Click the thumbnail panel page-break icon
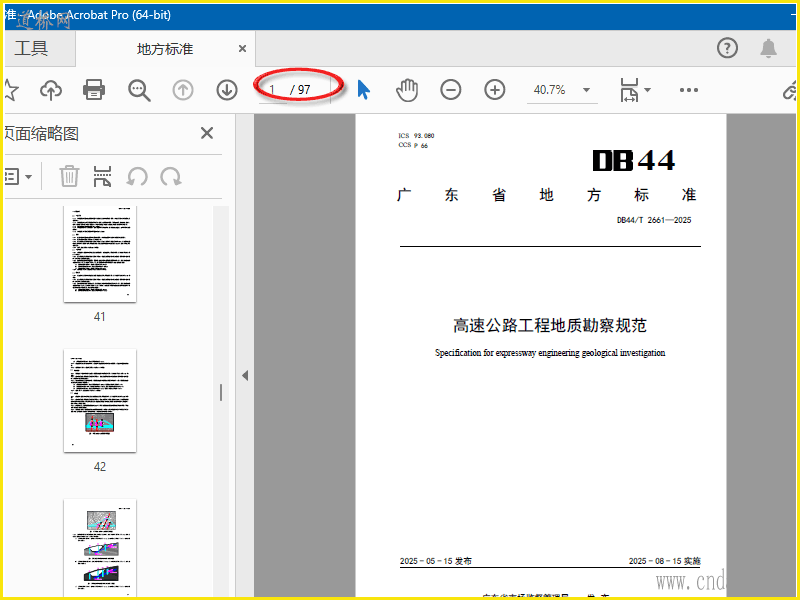This screenshot has height=600, width=800. click(x=102, y=177)
